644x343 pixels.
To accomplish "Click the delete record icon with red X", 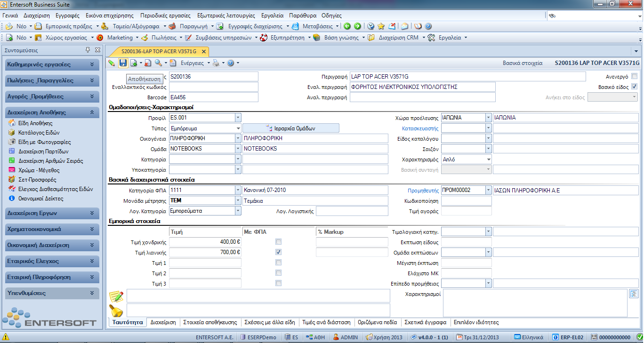I will click(x=148, y=63).
